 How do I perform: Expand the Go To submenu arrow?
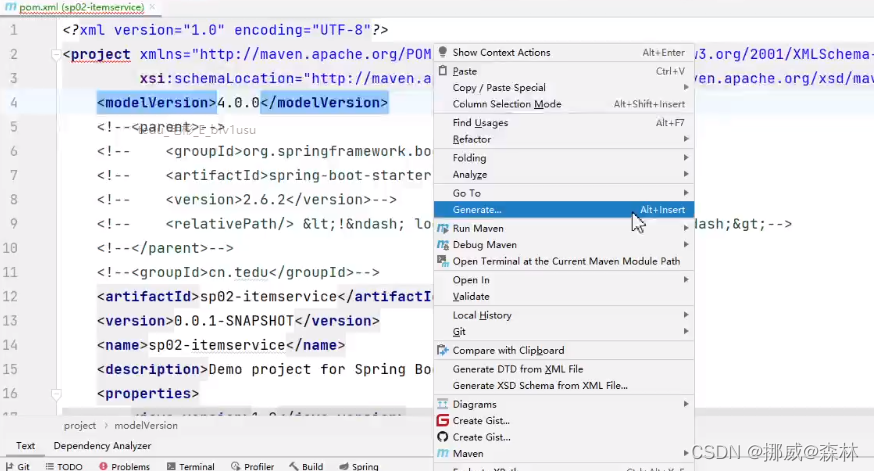(x=686, y=193)
